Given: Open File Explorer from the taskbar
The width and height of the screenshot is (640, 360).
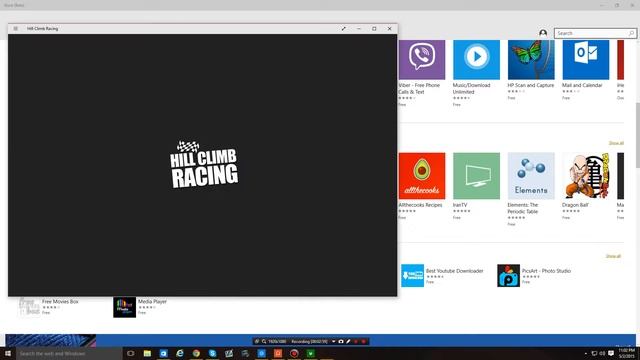Looking at the screenshot, I should tap(147, 353).
